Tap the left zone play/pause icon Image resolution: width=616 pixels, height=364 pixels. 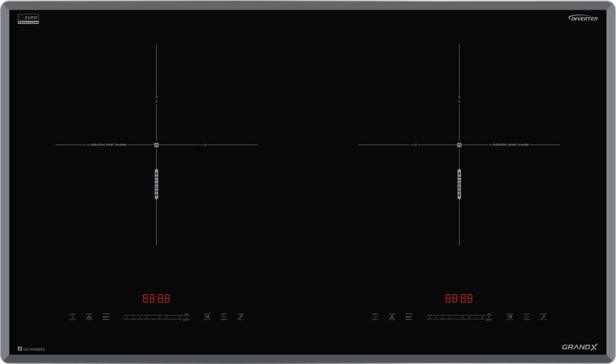click(x=207, y=317)
